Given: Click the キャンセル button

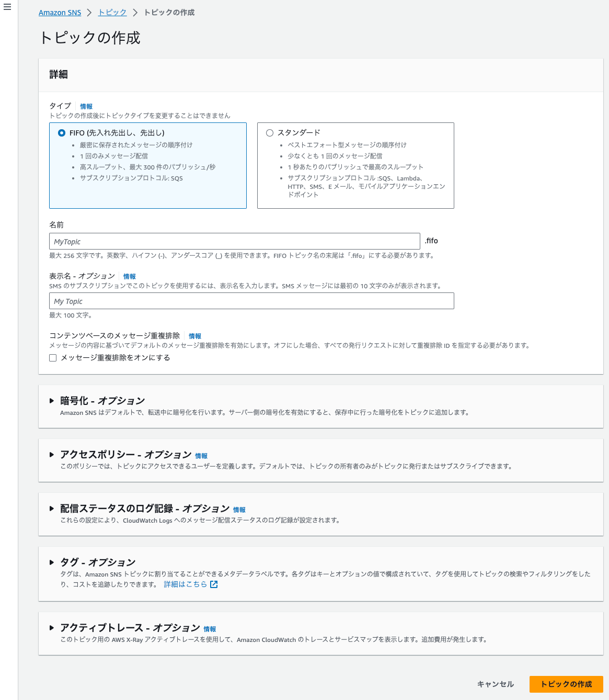Looking at the screenshot, I should (x=496, y=684).
